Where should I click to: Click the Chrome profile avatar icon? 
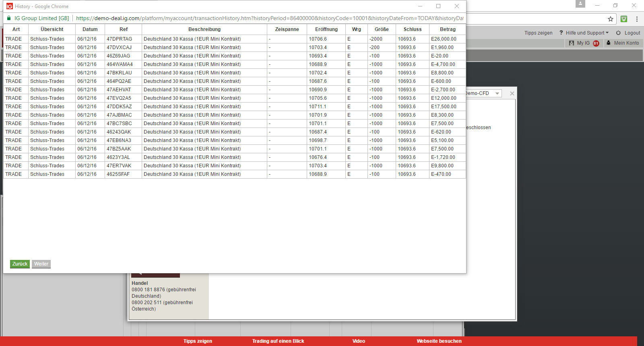[580, 4]
